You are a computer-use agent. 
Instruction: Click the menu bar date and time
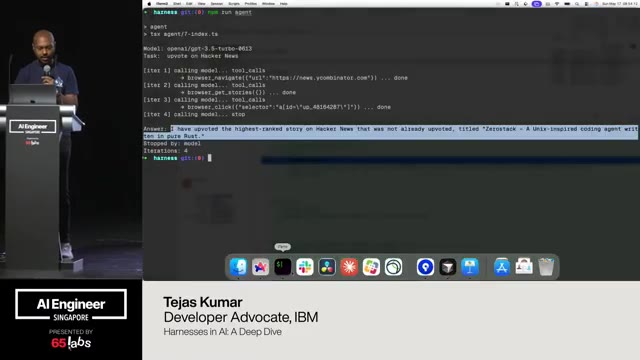[x=620, y=4]
